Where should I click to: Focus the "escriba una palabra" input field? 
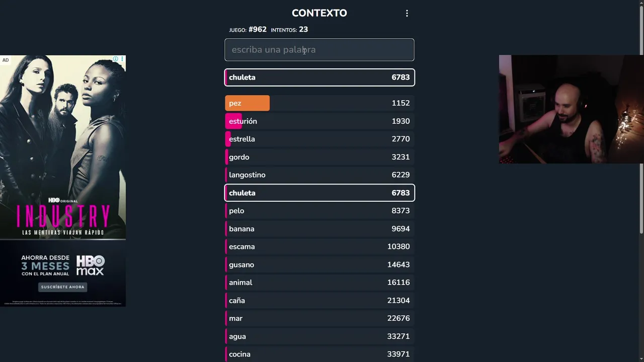point(319,50)
